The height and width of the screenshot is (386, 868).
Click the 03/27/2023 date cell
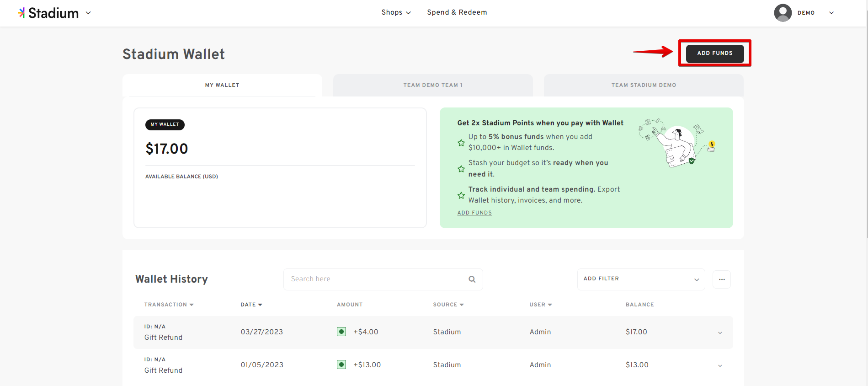262,332
